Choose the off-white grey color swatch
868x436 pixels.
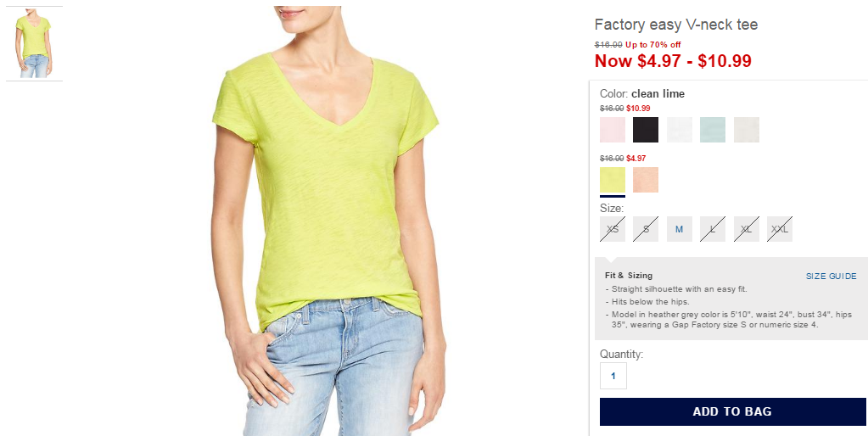[x=746, y=130]
